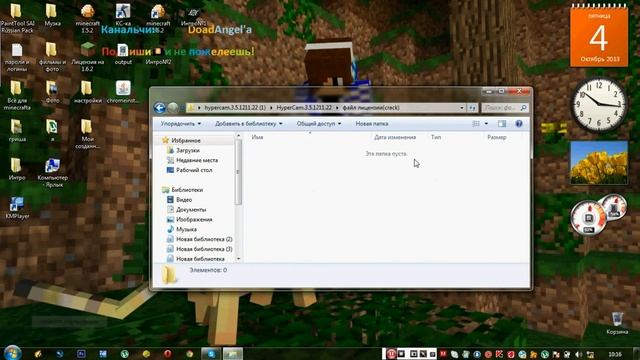
Task: Refresh the folder using address bar refresh button
Action: 472,108
